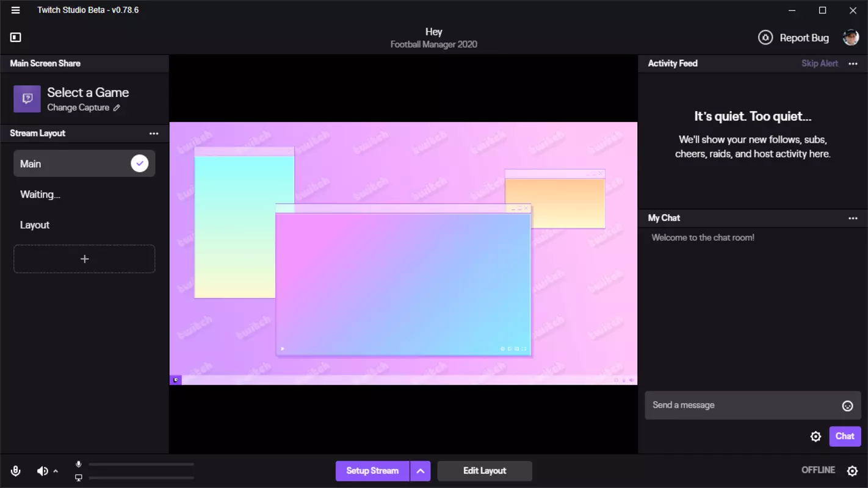Open the Setup Stream dropdown arrow

tap(420, 471)
